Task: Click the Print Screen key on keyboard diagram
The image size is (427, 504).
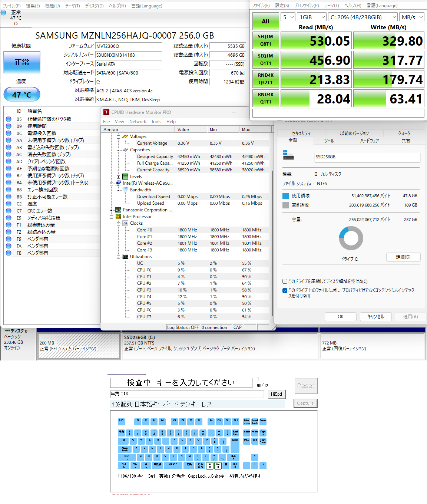Action: (x=246, y=422)
